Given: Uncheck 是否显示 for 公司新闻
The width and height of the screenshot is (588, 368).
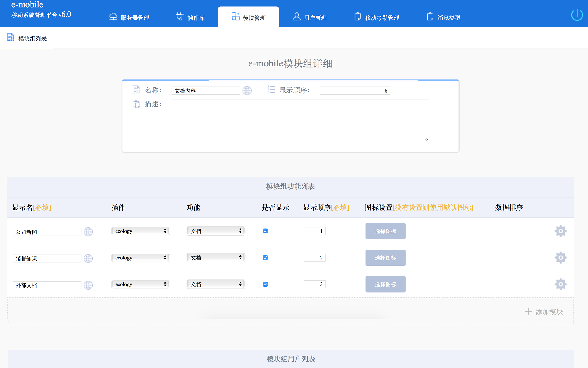Looking at the screenshot, I should pos(265,231).
